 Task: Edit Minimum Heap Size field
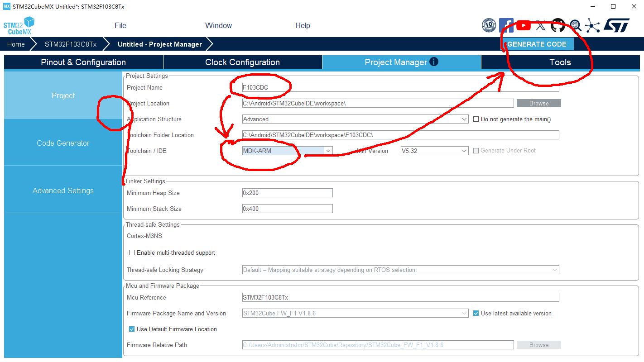pos(288,193)
